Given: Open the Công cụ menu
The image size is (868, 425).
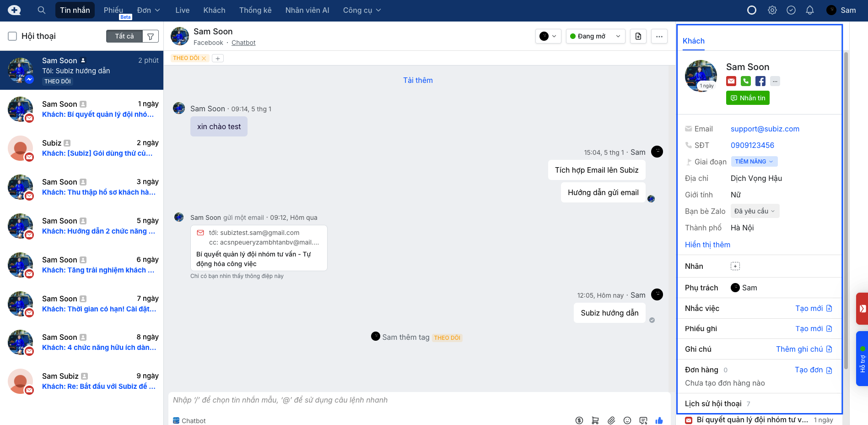Looking at the screenshot, I should coord(361,10).
